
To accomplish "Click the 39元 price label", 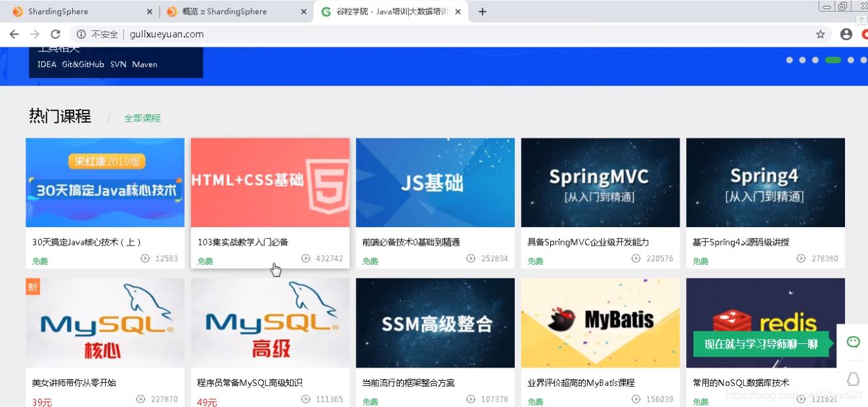I will (42, 402).
